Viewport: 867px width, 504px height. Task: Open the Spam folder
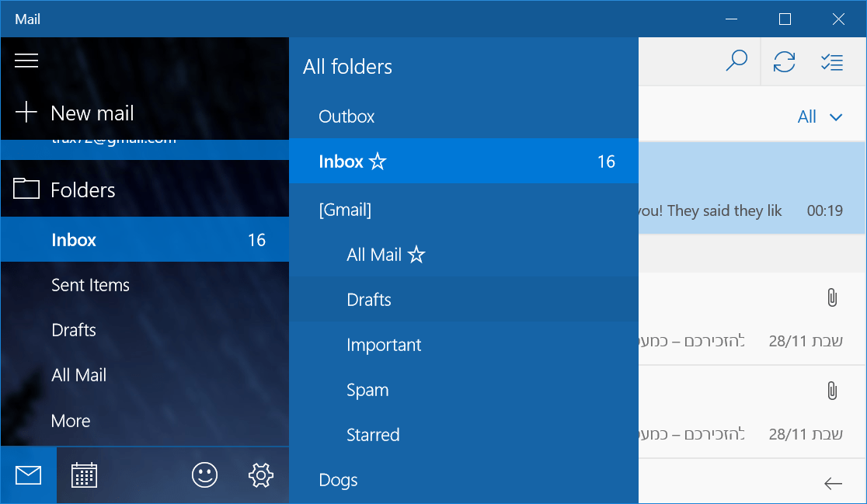pos(367,390)
